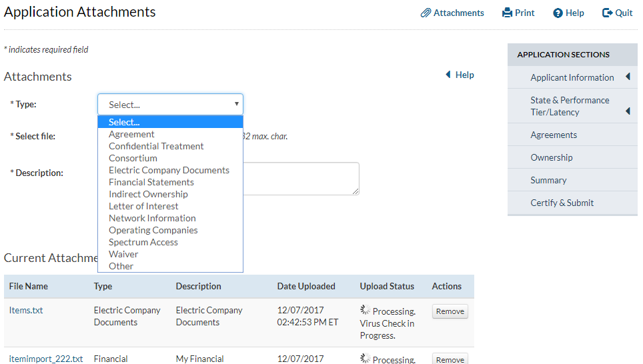
Task: Remove the itemimport_222.txt attachment
Action: click(450, 359)
